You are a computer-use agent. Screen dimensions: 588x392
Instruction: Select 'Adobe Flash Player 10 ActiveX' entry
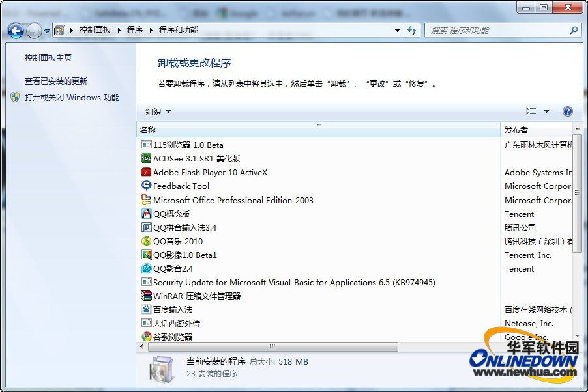211,173
